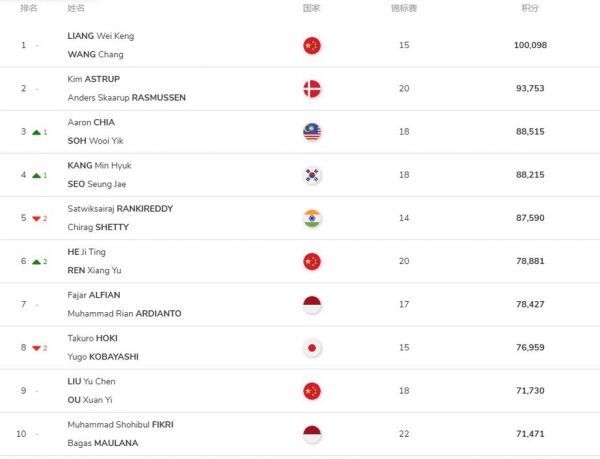Click the Malaysia flag icon

[x=312, y=132]
